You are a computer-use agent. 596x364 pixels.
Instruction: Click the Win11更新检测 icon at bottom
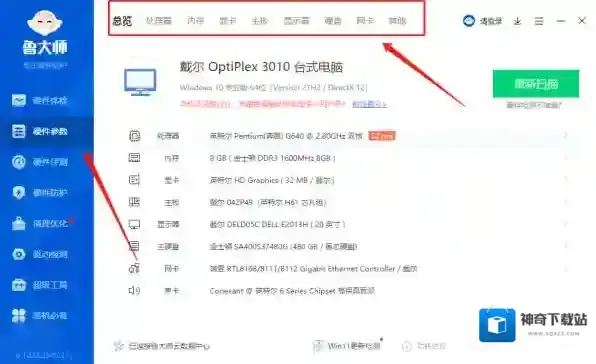(318, 346)
